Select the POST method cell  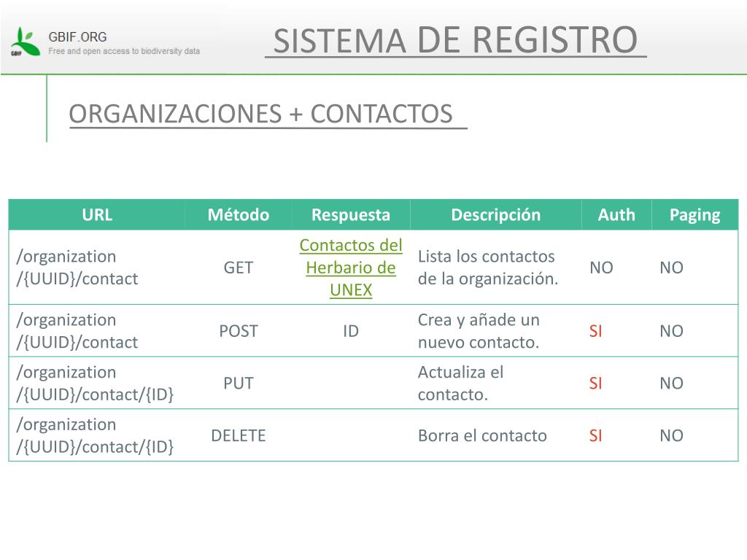pos(239,331)
